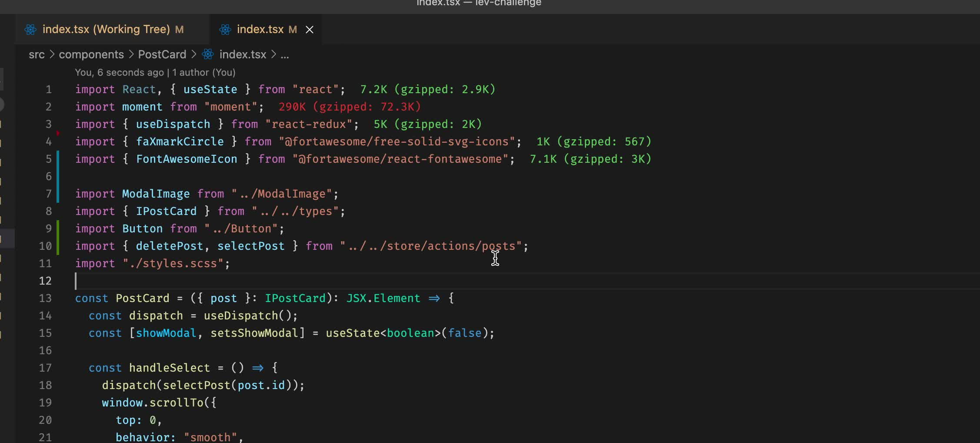Viewport: 980px width, 443px height.
Task: Click the "../Button" import path
Action: [x=241, y=228]
